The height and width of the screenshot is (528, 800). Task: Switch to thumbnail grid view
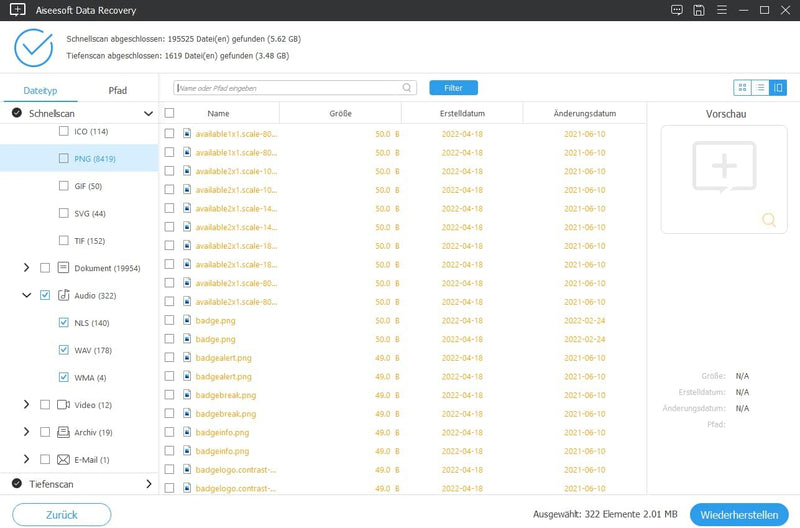click(x=742, y=88)
